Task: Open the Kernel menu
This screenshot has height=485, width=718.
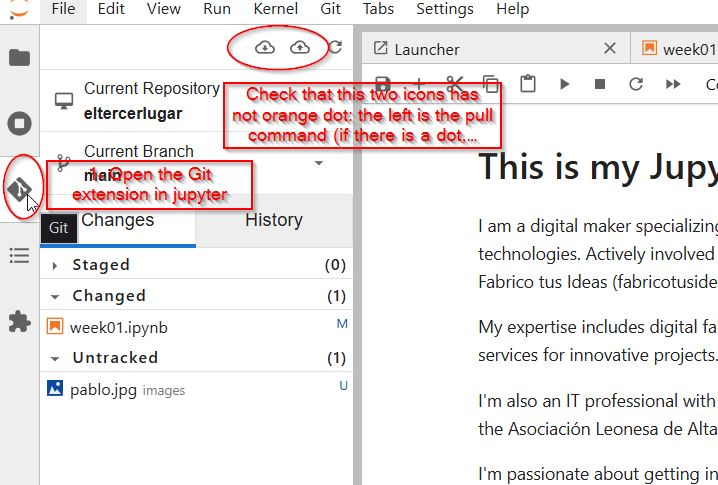Action: click(x=275, y=9)
